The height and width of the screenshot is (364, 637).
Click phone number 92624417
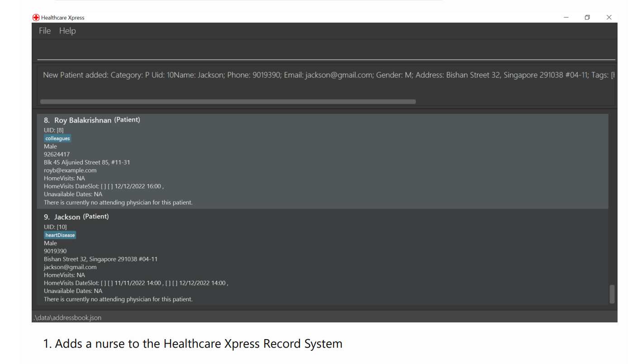click(x=57, y=154)
